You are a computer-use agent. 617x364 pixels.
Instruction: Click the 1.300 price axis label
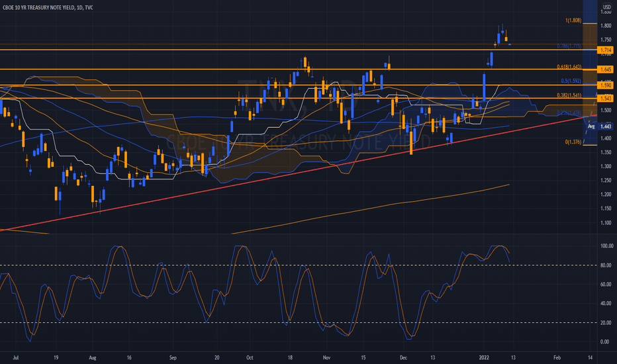pos(606,167)
